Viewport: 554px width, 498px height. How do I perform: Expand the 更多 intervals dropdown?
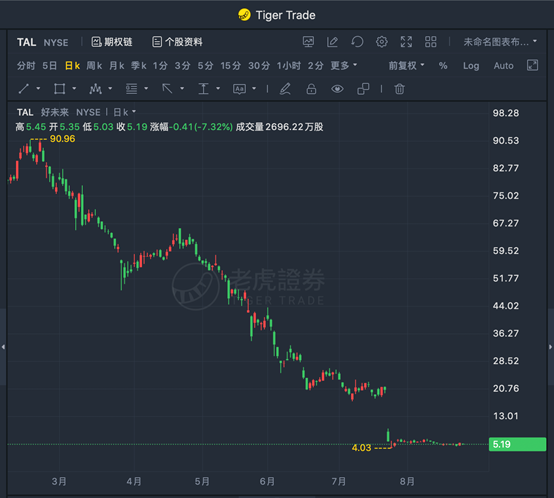[x=344, y=66]
